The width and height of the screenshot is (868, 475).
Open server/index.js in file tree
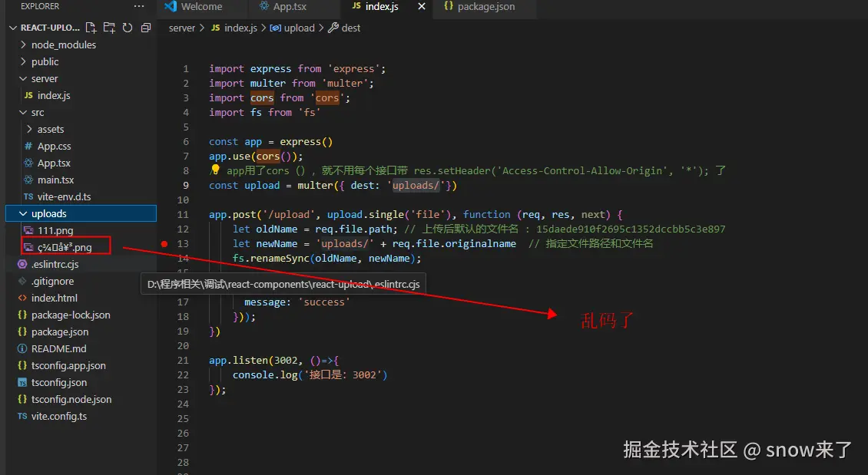point(54,95)
